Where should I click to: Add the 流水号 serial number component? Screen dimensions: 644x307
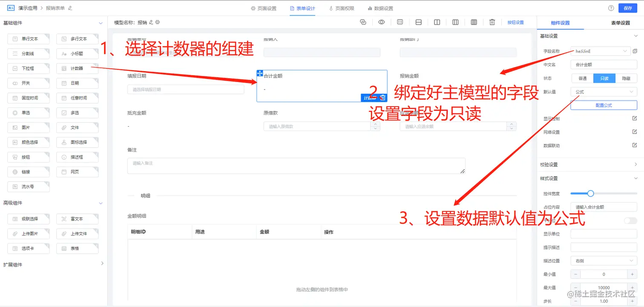coord(28,187)
